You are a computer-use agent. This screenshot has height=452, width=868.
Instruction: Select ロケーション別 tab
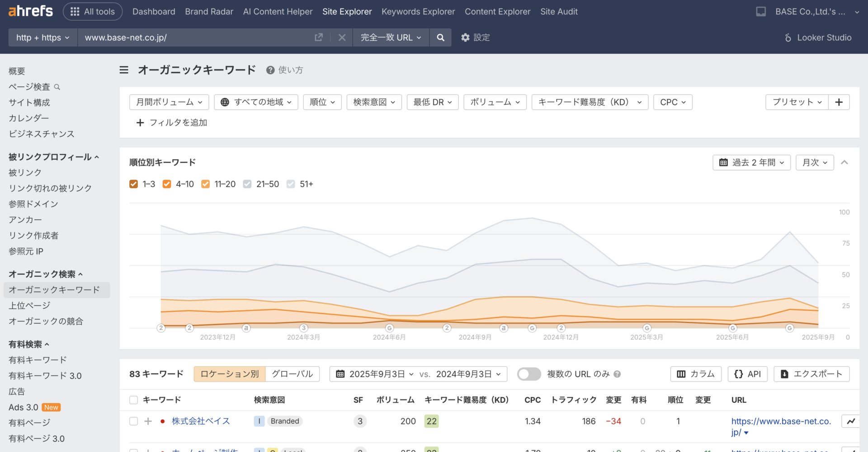click(230, 374)
